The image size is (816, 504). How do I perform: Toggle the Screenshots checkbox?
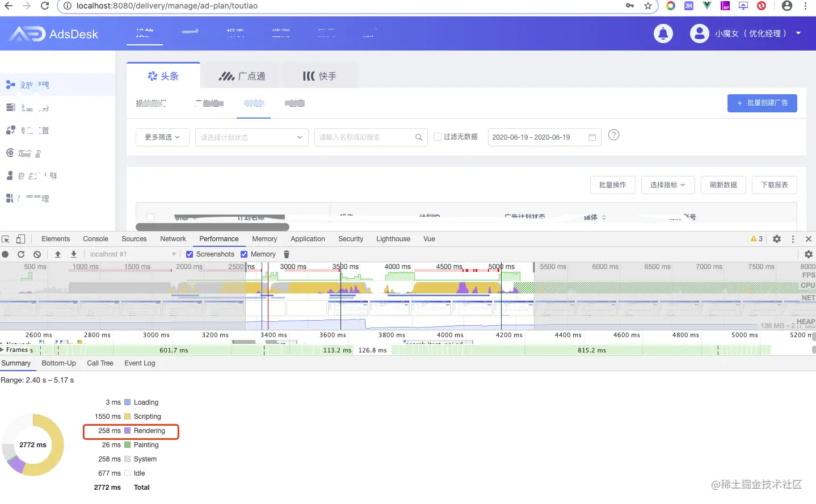coord(190,254)
